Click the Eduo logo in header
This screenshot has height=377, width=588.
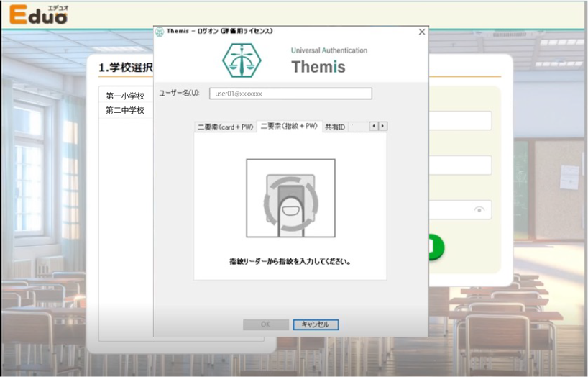coord(39,15)
